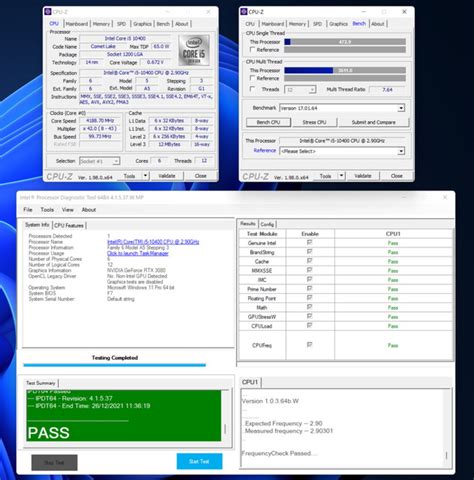
Task: Click the CPU-Z title bar icon in the Bench window
Action: [x=244, y=12]
